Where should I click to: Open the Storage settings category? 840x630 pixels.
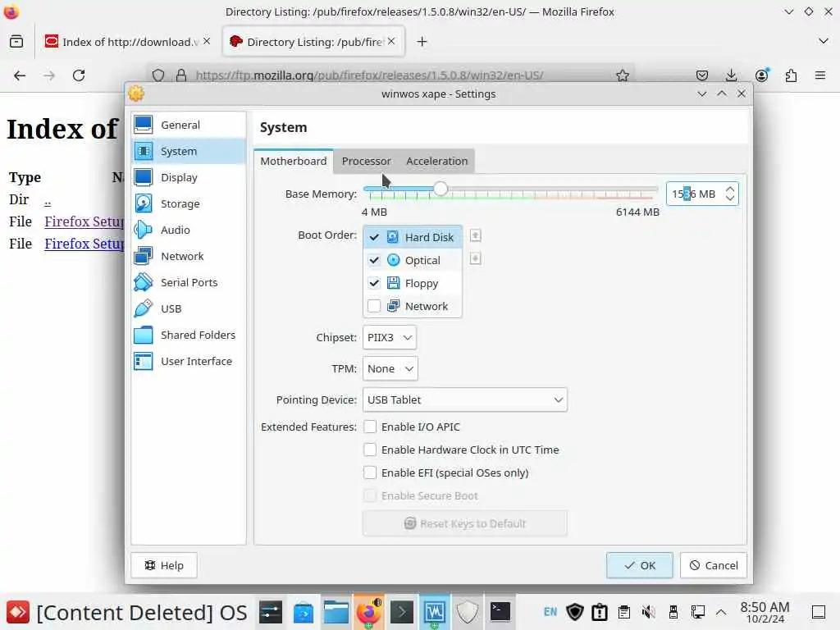tap(188, 203)
